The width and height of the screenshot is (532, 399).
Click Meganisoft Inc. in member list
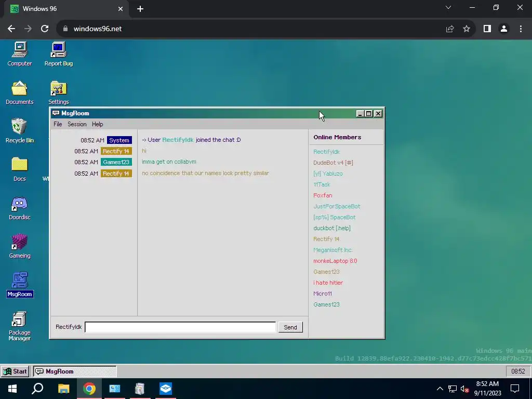(333, 250)
